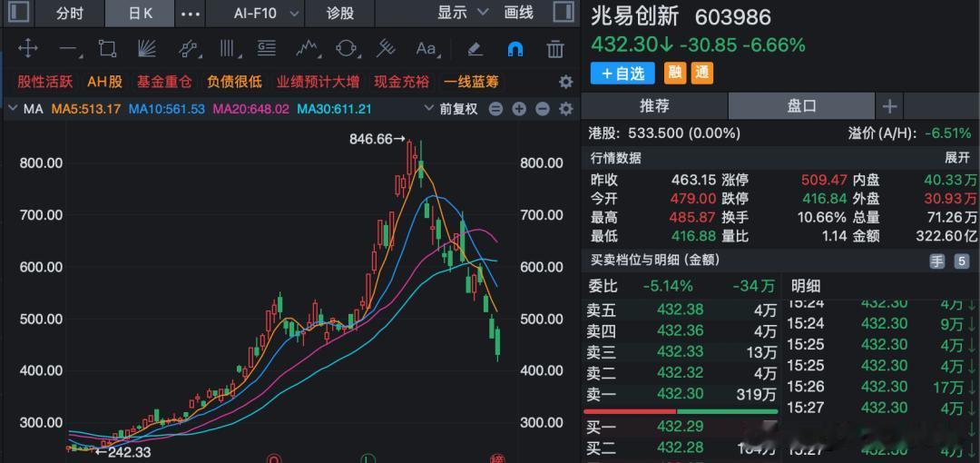This screenshot has width=980, height=463.
Task: Click the stock code 603986
Action: (x=733, y=17)
